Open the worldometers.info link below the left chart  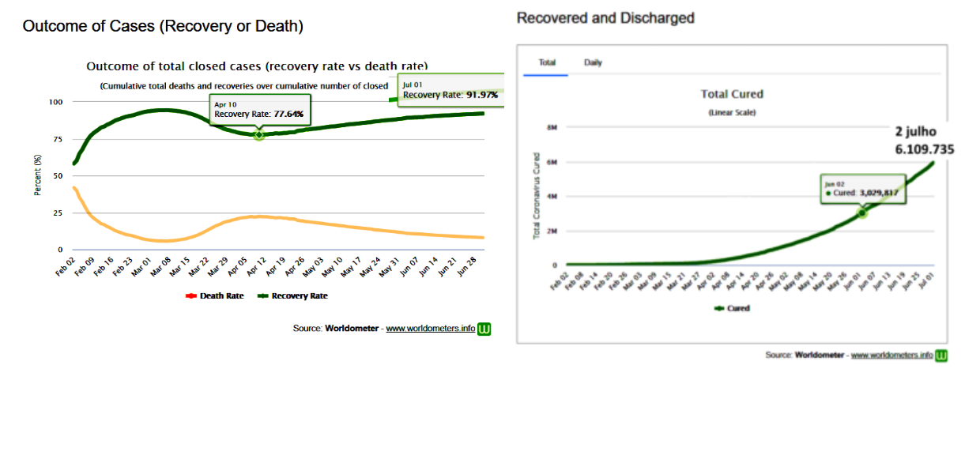pyautogui.click(x=430, y=329)
